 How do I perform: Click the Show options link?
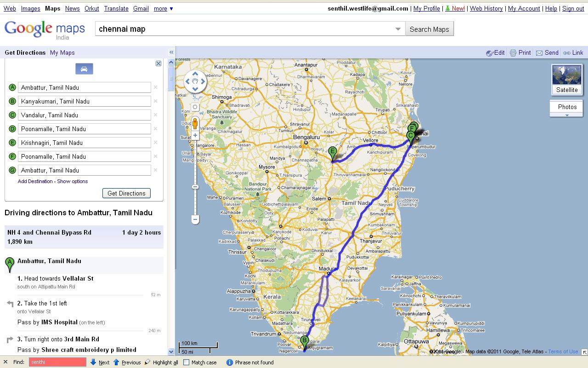click(73, 181)
